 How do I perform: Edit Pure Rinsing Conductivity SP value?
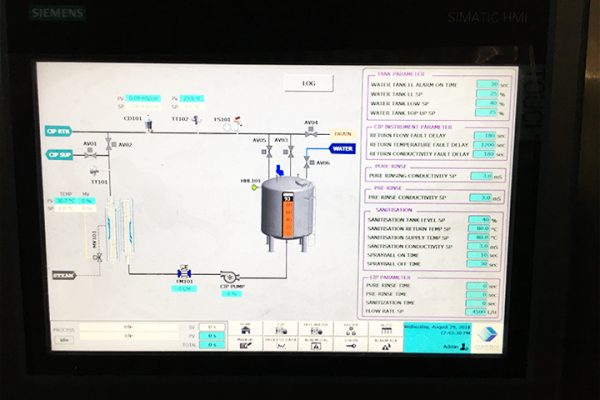point(481,176)
